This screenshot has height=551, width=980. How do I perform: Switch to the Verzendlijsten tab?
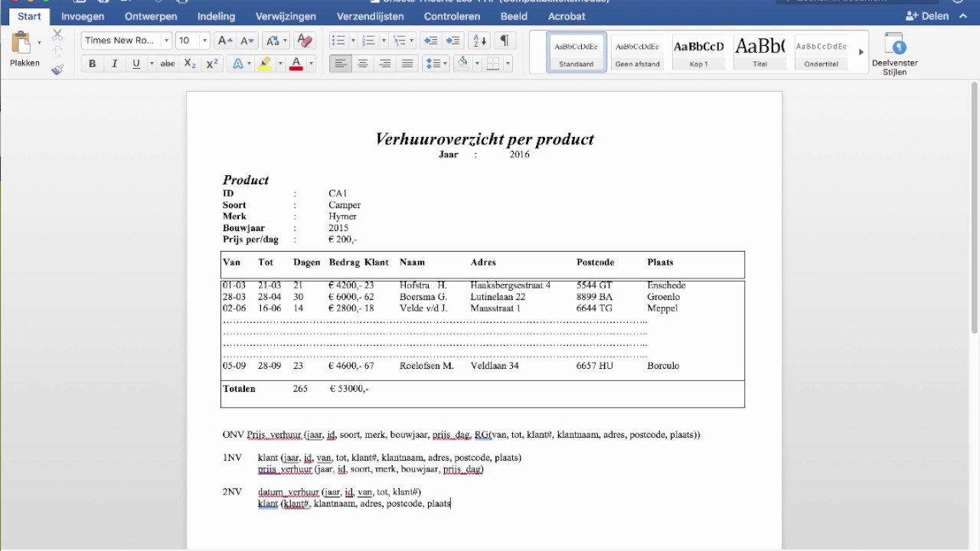pos(370,16)
